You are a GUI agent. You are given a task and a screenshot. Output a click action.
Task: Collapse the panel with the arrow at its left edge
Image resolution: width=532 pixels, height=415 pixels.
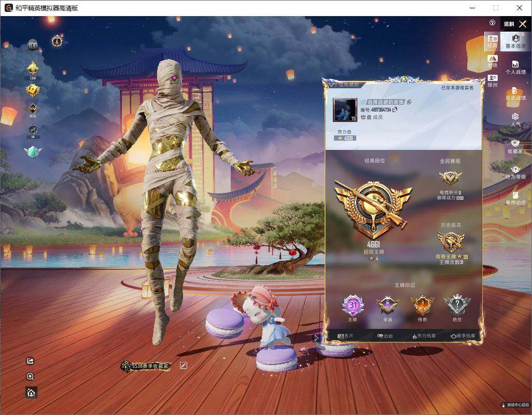[316, 338]
